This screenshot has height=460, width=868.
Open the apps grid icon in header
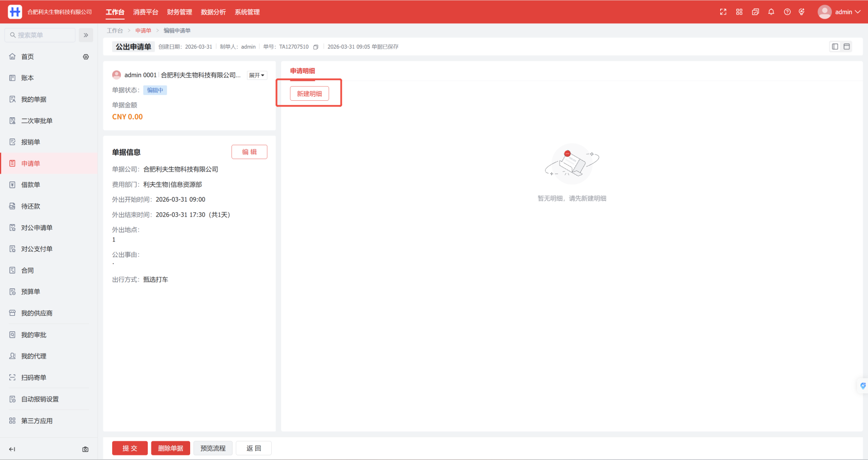[x=739, y=12]
